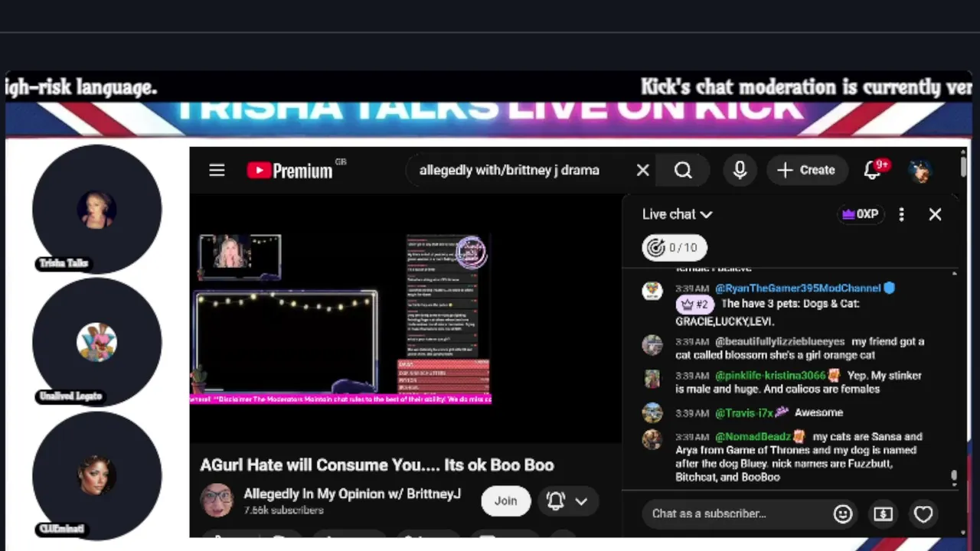Image resolution: width=980 pixels, height=551 pixels.
Task: Send a heart reaction in chat
Action: click(x=923, y=514)
